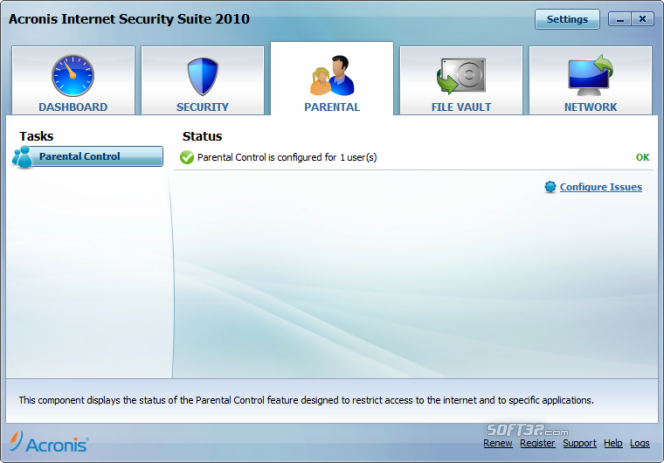Click the Dashboard gauge icon
Viewport: 664px width, 463px height.
73,75
